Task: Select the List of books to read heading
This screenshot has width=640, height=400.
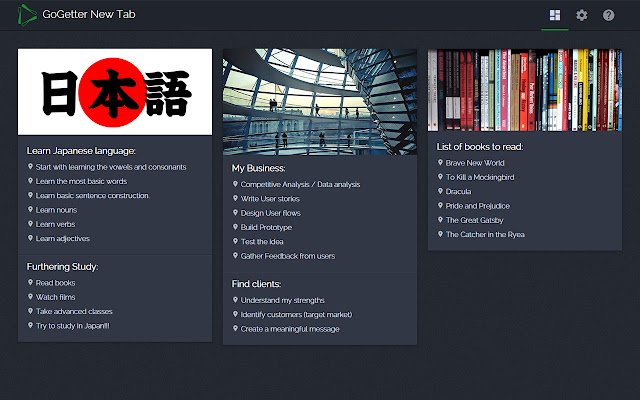Action: click(480, 147)
